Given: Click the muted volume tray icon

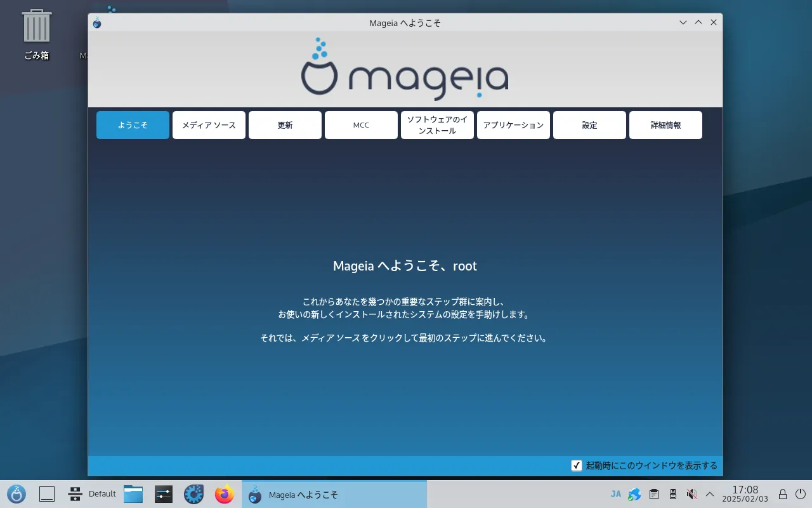Looking at the screenshot, I should (692, 494).
